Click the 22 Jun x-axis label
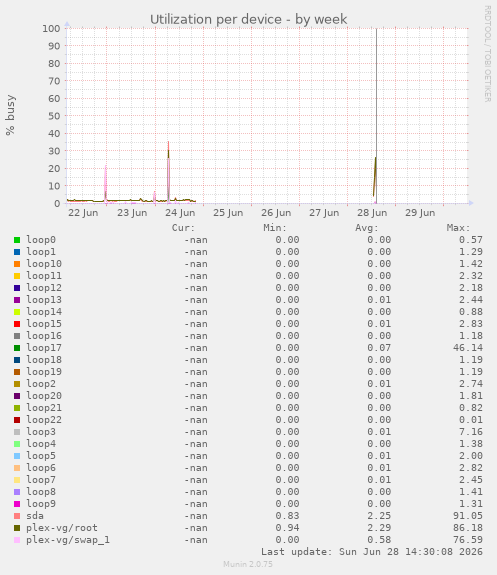This screenshot has width=497, height=575. click(83, 213)
